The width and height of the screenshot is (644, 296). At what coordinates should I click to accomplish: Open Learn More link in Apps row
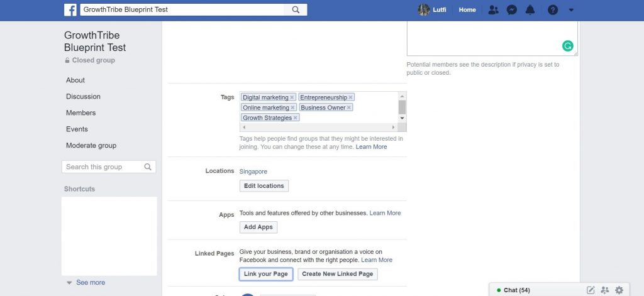pos(386,213)
